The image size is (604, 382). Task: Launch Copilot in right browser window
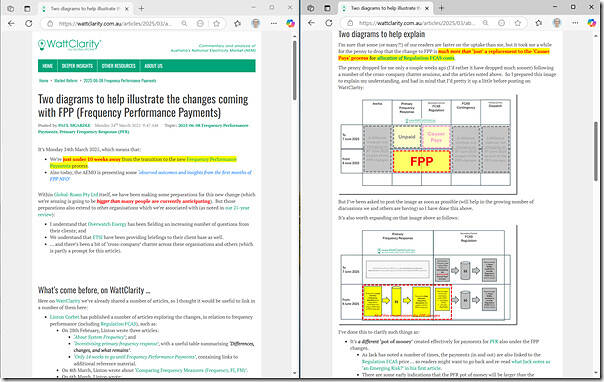click(x=592, y=23)
